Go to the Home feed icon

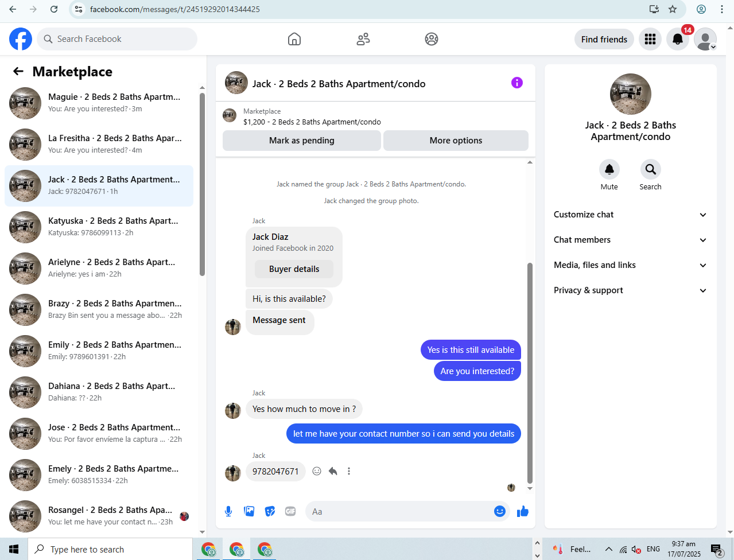coord(294,39)
